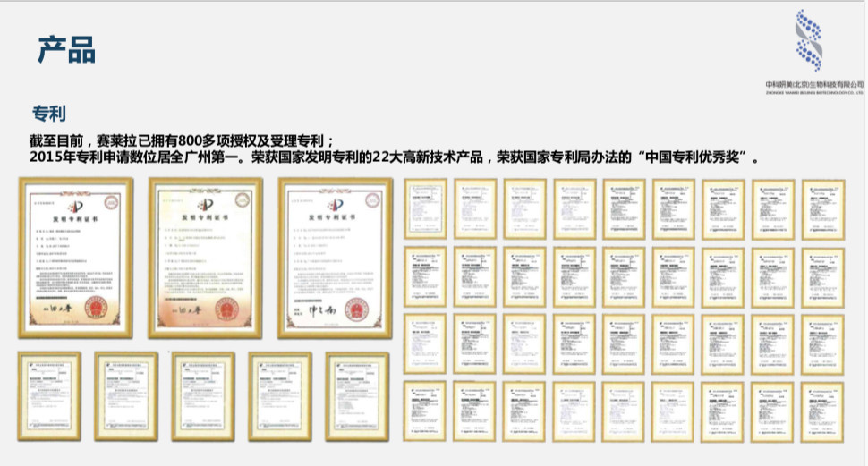This screenshot has height=466, width=868.
Task: Open the leftmost large 发明专利证书 certificate image
Action: coord(76,258)
